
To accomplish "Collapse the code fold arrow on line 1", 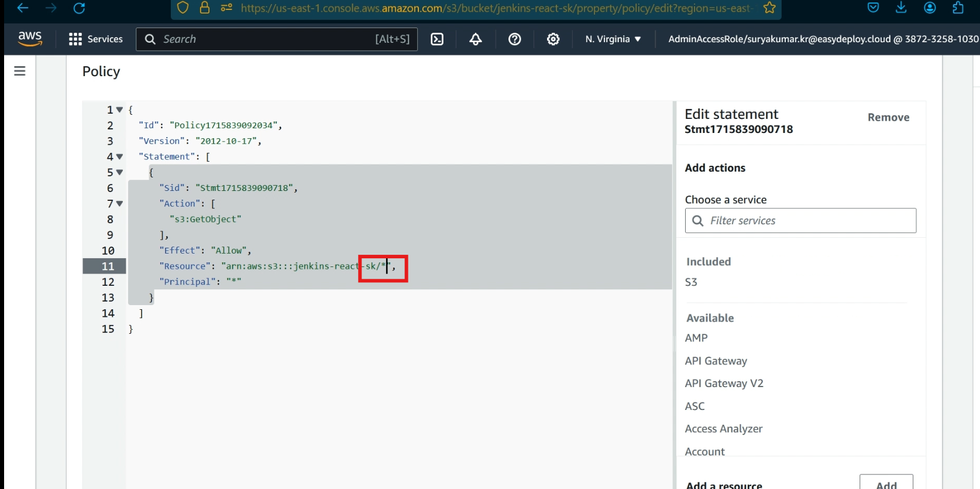I will click(119, 110).
